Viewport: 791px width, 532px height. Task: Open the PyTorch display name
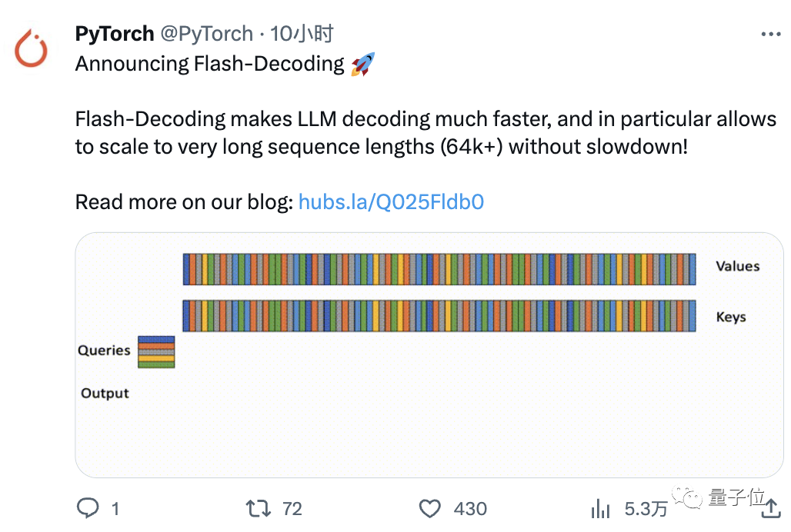115,34
